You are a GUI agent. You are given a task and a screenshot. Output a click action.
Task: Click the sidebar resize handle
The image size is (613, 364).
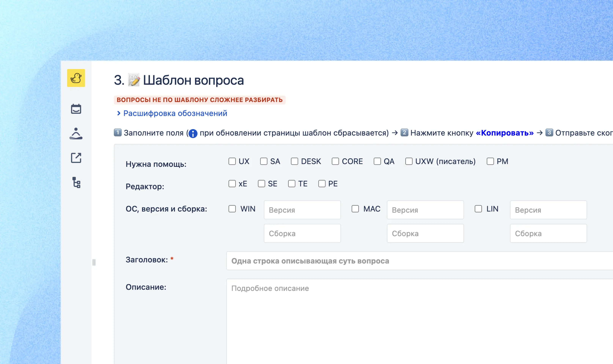pyautogui.click(x=94, y=262)
